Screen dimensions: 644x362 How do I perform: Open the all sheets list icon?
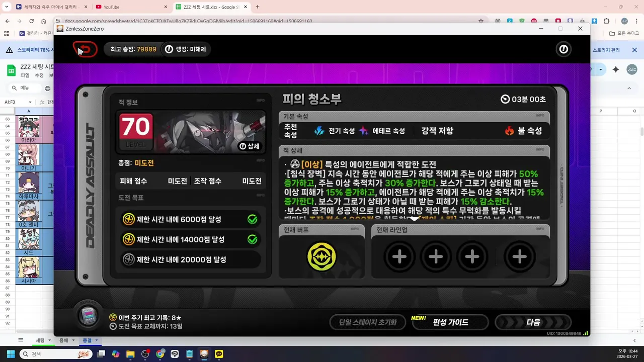pos(21,340)
